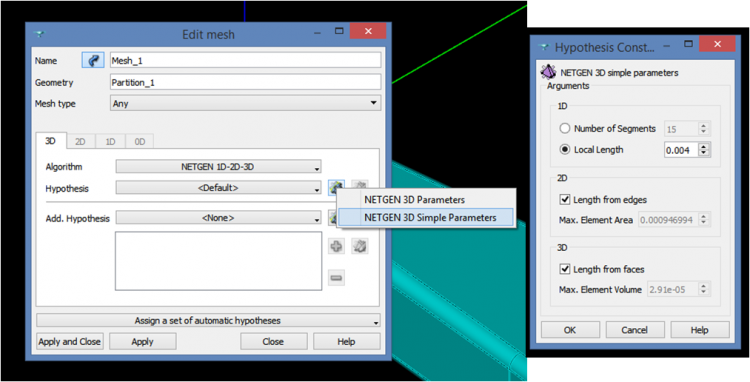Click the NETGEN 3D simple parameters pyramid icon

tap(548, 72)
